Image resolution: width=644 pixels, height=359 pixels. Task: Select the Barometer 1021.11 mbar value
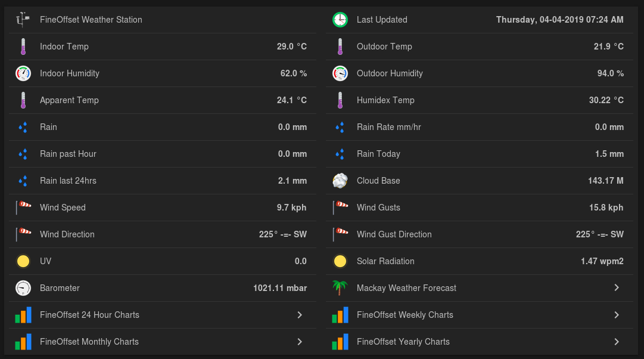coord(280,288)
